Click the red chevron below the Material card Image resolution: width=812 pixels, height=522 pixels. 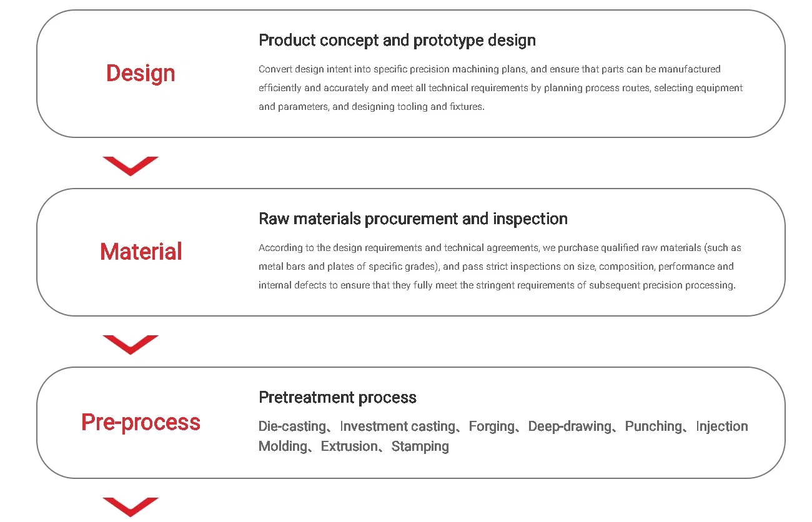pos(131,345)
